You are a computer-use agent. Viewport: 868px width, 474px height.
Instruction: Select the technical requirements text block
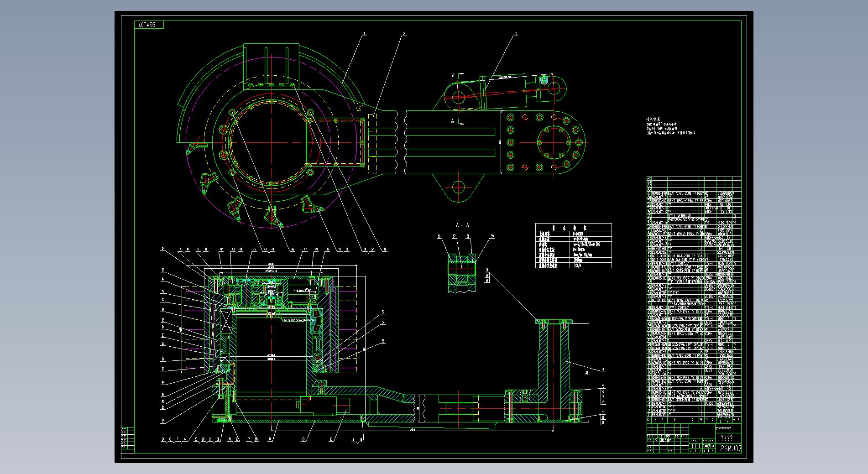[x=671, y=126]
